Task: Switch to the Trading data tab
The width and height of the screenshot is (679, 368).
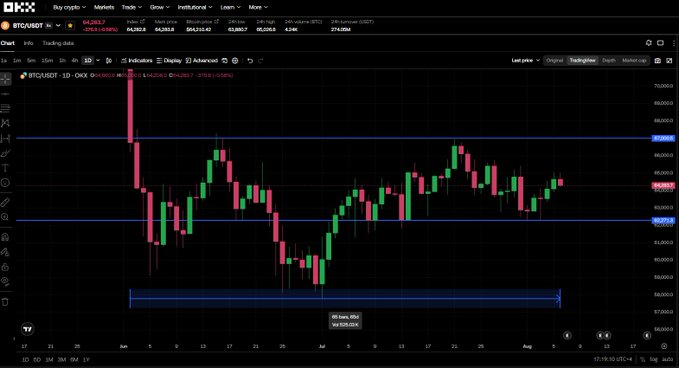Action: tap(58, 43)
